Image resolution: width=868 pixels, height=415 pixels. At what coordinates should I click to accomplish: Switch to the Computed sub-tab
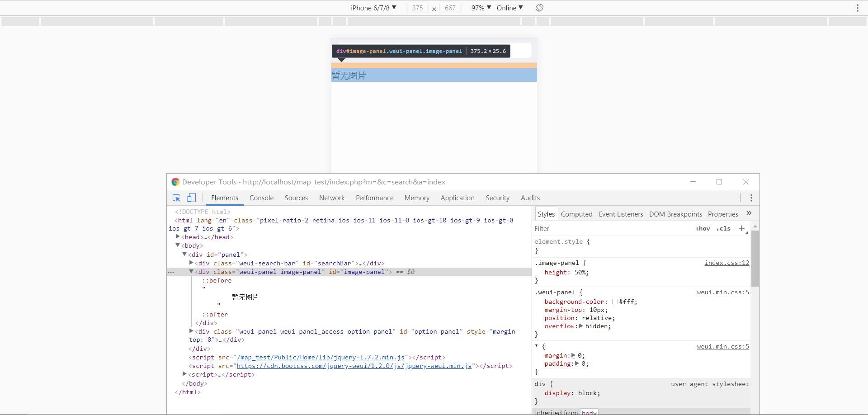(x=576, y=214)
